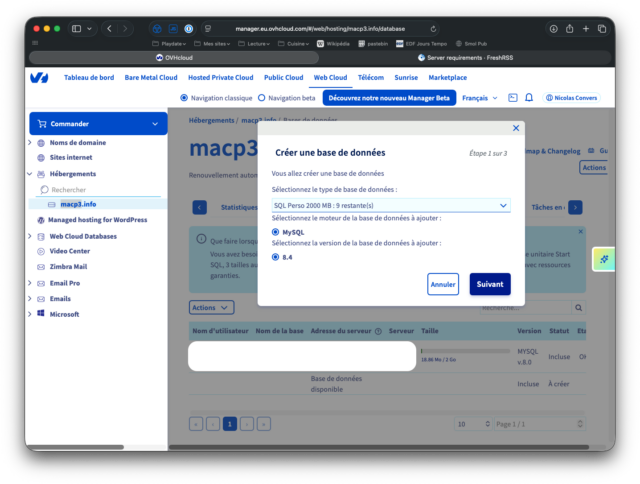Close the Créer une base de données dialog
The width and height of the screenshot is (640, 484).
click(x=516, y=128)
